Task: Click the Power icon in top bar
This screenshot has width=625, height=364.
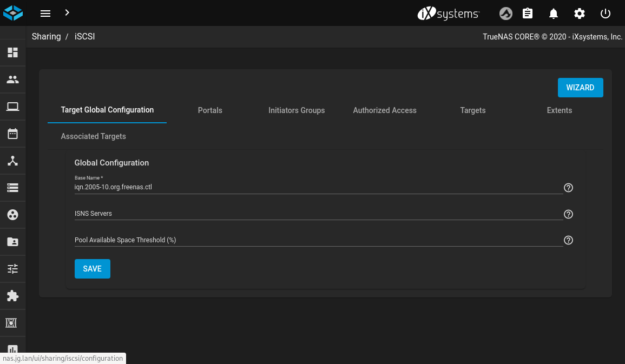Action: (x=606, y=14)
